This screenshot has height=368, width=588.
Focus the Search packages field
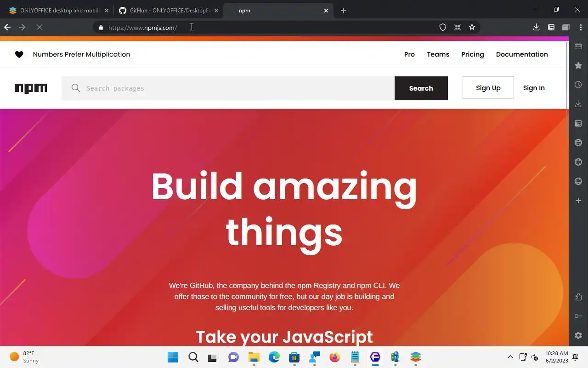coord(228,88)
